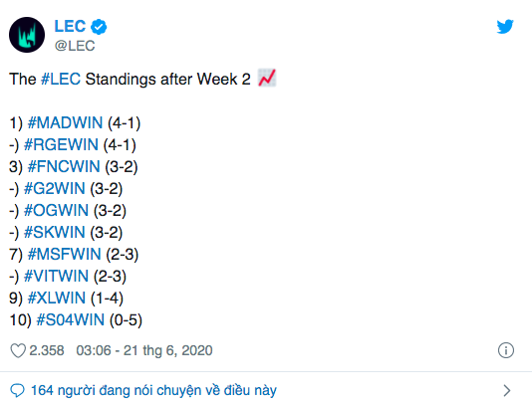Open the #S04WIN hashtag
Screen dimensions: 532x402
click(x=70, y=319)
